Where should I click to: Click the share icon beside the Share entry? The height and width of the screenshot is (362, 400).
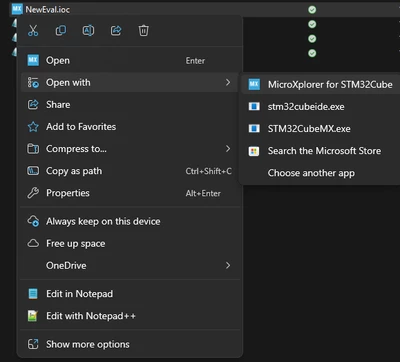click(33, 105)
